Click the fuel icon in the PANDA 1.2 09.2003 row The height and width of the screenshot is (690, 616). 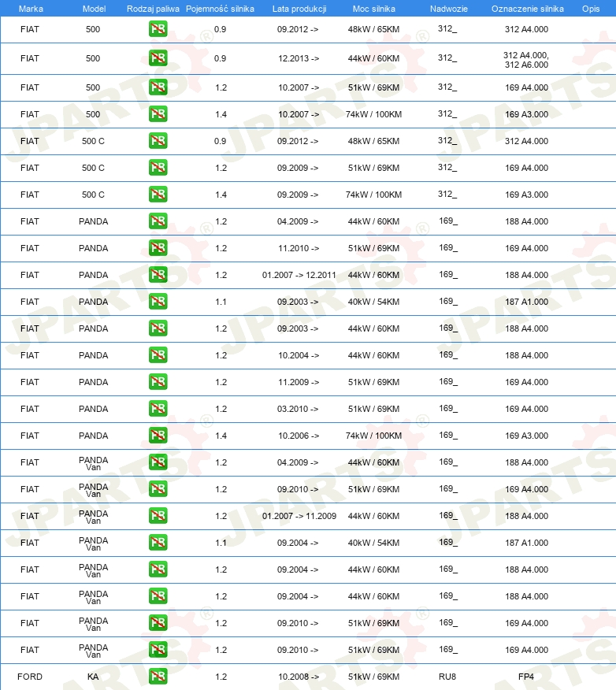158,328
